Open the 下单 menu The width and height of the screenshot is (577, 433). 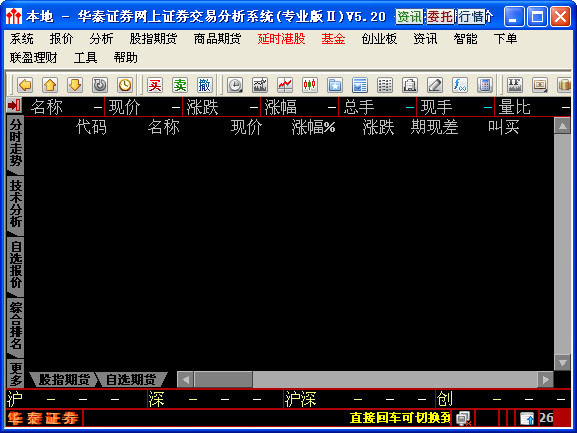click(505, 39)
